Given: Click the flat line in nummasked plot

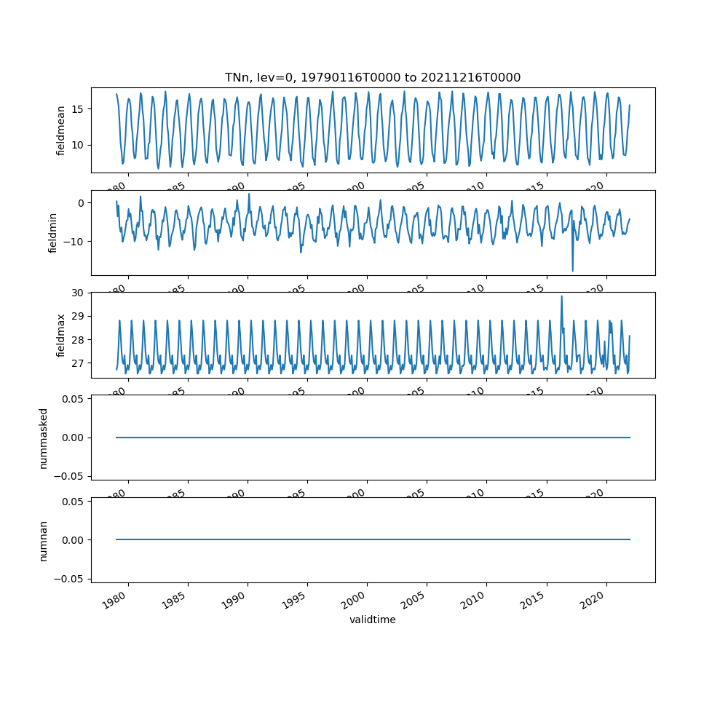Looking at the screenshot, I should click(372, 438).
